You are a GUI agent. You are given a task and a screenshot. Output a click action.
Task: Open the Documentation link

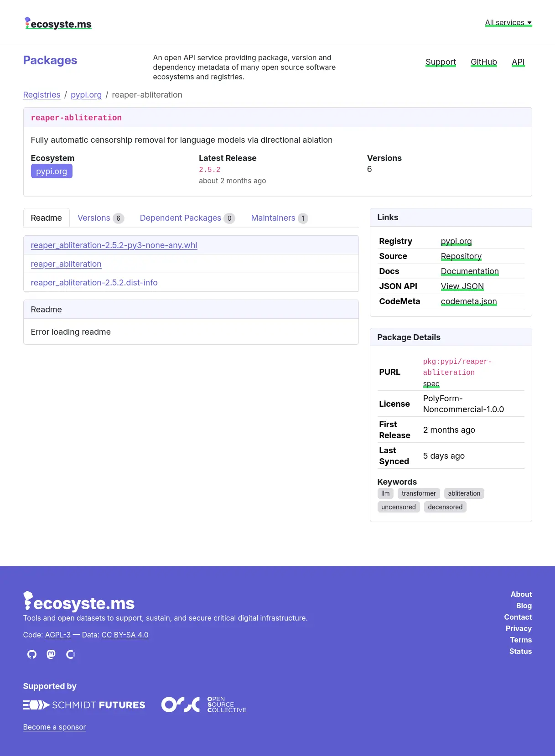pyautogui.click(x=470, y=271)
